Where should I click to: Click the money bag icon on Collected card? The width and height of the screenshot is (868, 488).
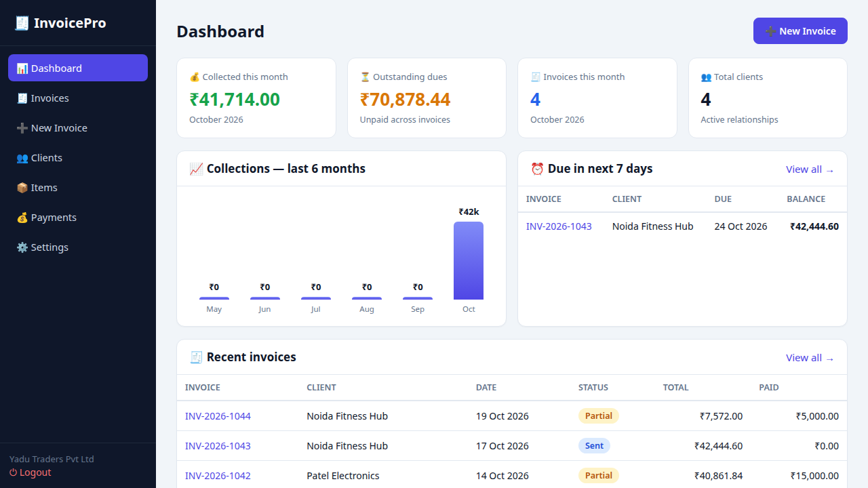point(195,77)
